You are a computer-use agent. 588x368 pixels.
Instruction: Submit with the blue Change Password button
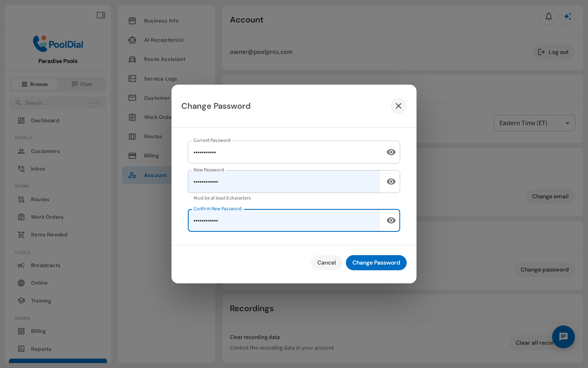click(x=376, y=263)
